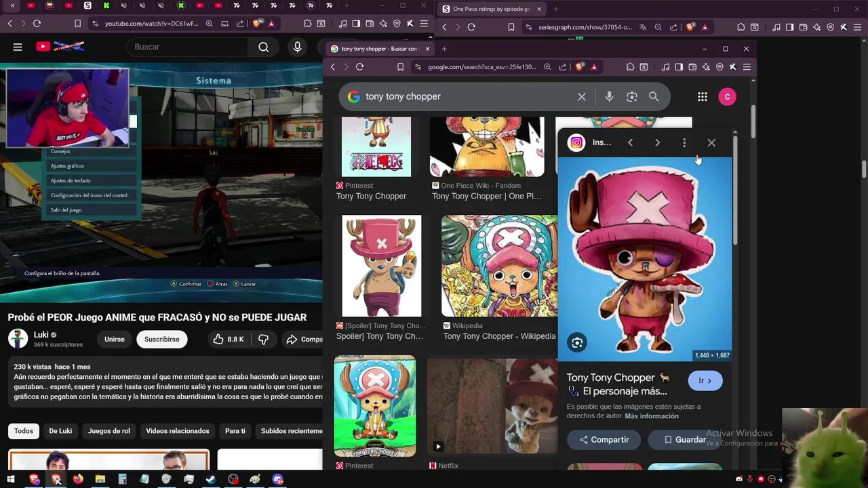Share the video with the Compartir button under the title

[303, 339]
